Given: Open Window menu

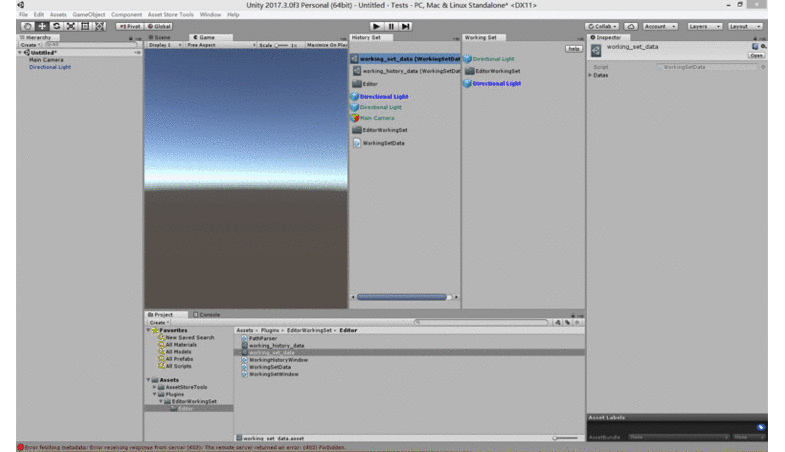Looking at the screenshot, I should coord(210,15).
